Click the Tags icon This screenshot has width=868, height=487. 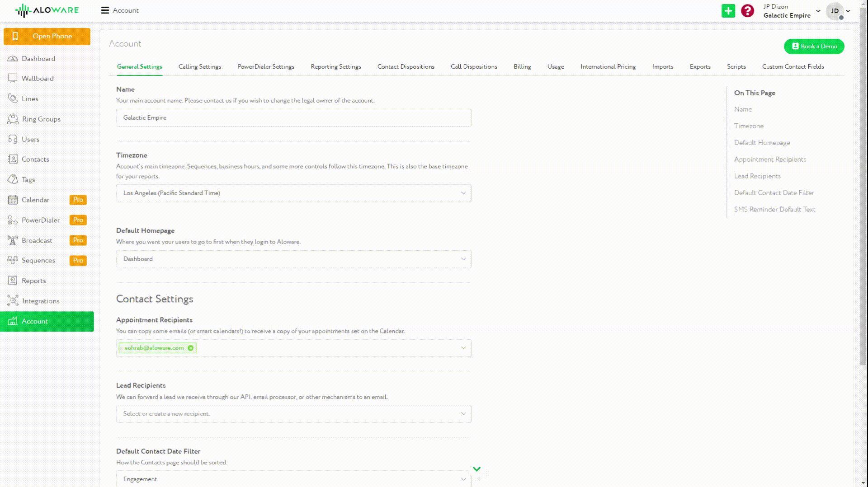(13, 179)
